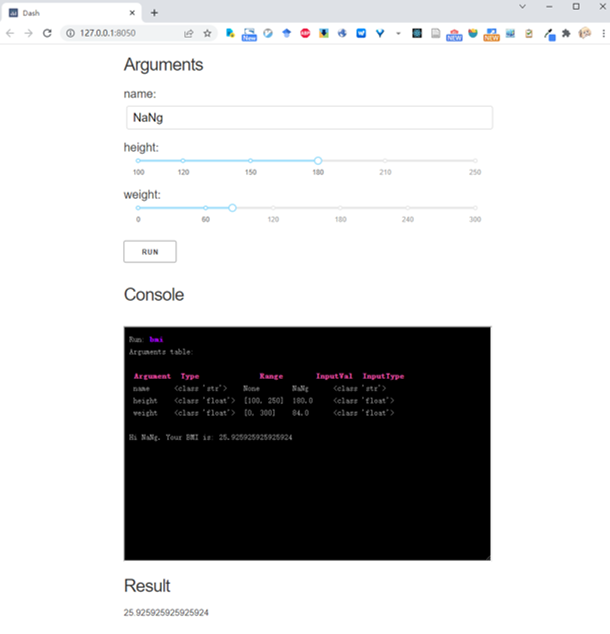Open the dark square atom-like extension
The width and height of the screenshot is (610, 634).
pos(417,33)
